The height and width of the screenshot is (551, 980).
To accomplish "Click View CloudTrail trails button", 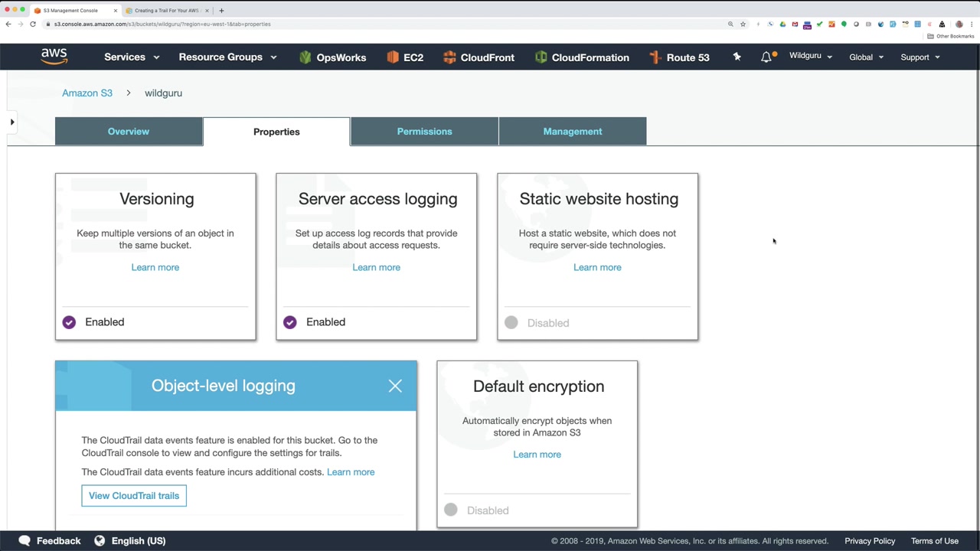I will pyautogui.click(x=134, y=496).
